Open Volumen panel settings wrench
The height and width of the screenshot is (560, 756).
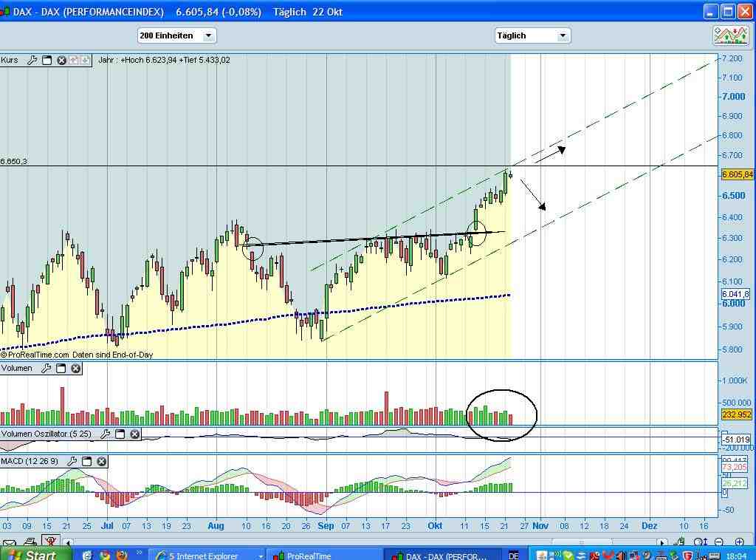pyautogui.click(x=47, y=369)
